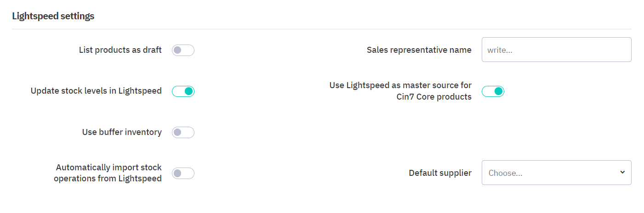Click the 'Update stock levels in Lightspeed' label
Viewport: 644px width, 213px height.
click(96, 91)
